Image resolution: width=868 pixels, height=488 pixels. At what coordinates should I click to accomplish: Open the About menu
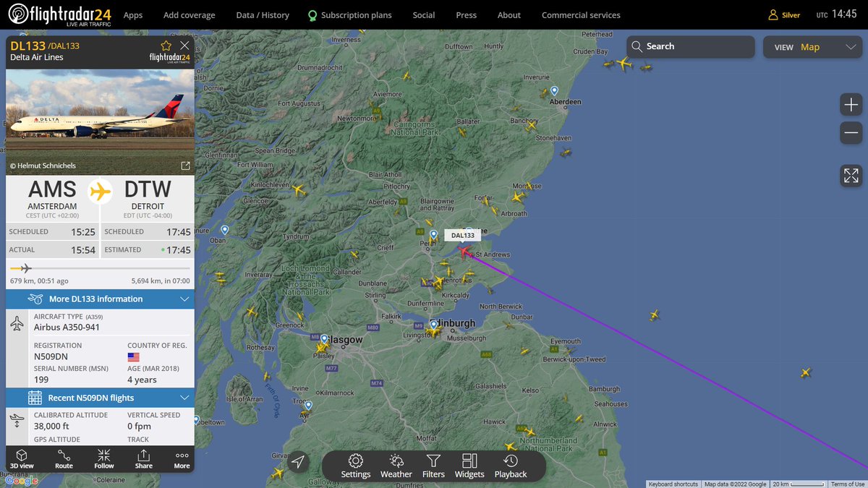tap(509, 15)
